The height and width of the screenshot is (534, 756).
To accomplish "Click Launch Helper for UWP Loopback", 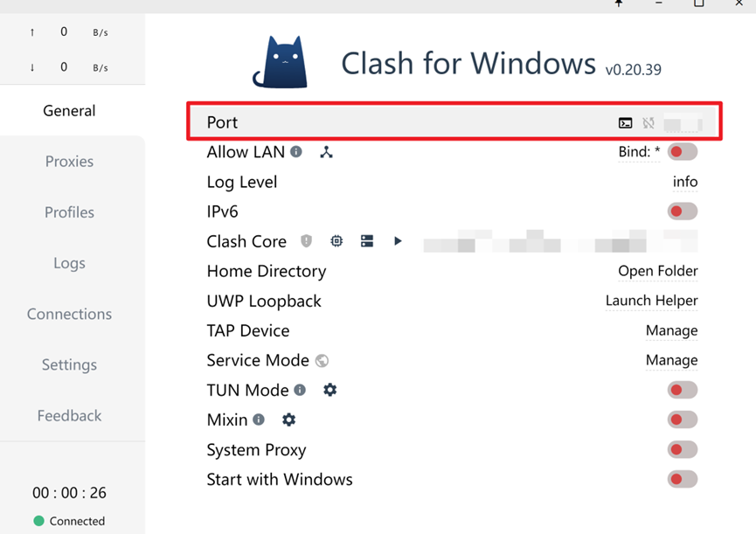I will [651, 301].
